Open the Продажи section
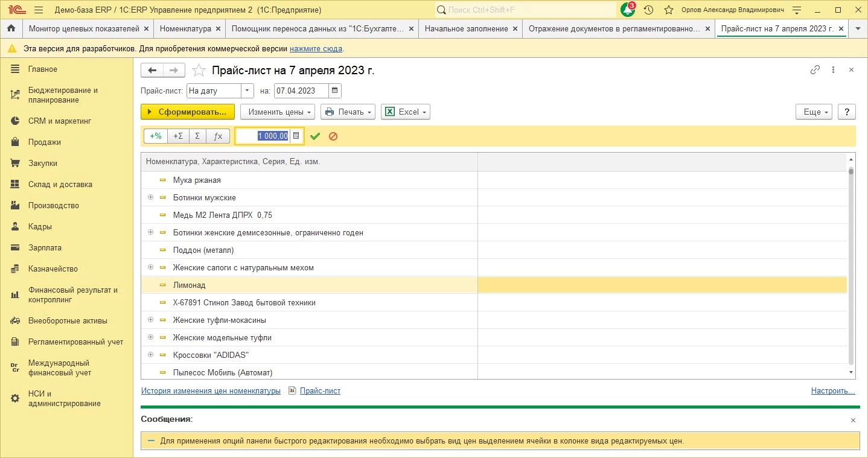 click(x=44, y=142)
